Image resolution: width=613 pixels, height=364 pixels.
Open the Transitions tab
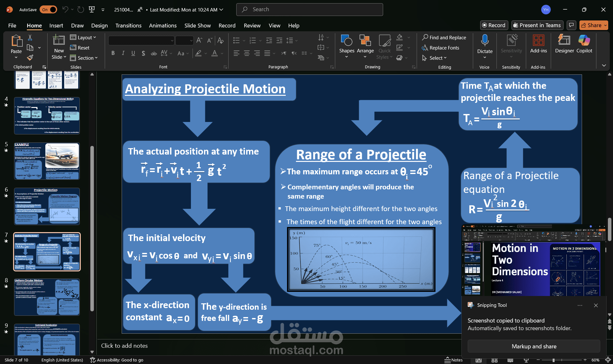128,26
